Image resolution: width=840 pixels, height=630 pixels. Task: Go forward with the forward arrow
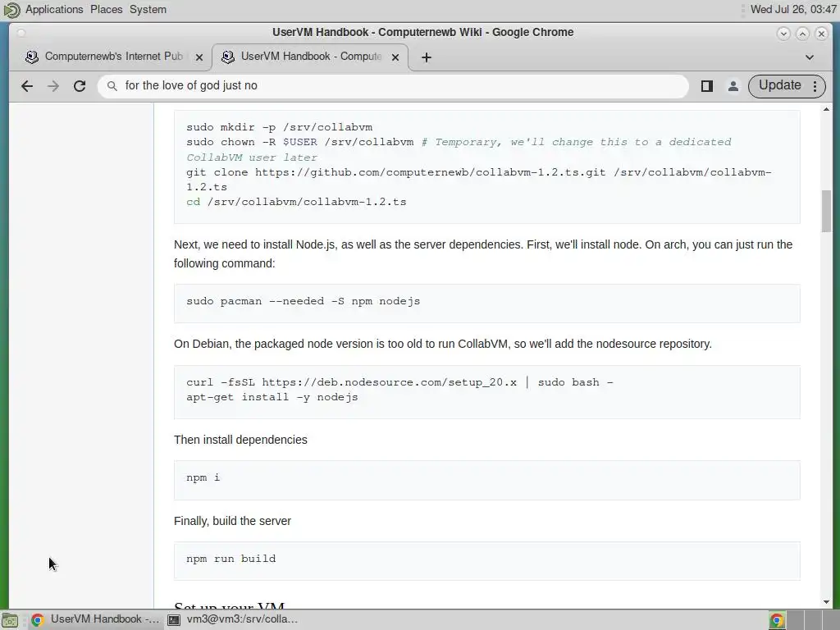click(x=53, y=85)
